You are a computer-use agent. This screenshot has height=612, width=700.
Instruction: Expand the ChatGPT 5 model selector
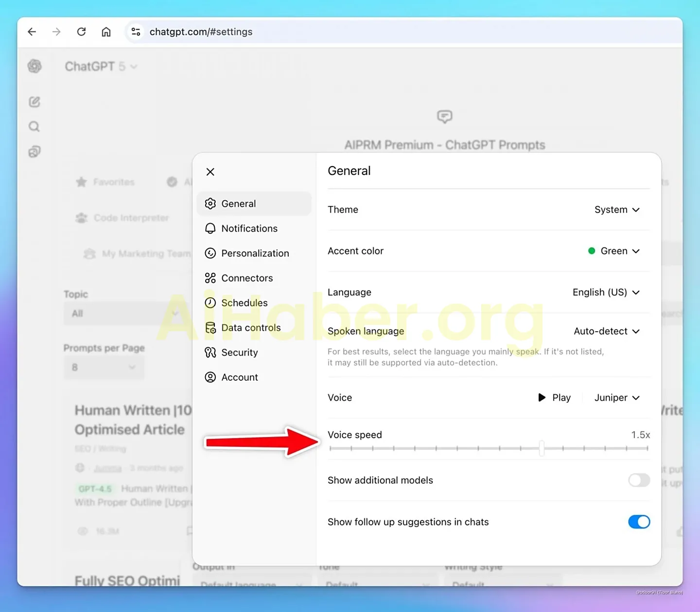click(101, 67)
